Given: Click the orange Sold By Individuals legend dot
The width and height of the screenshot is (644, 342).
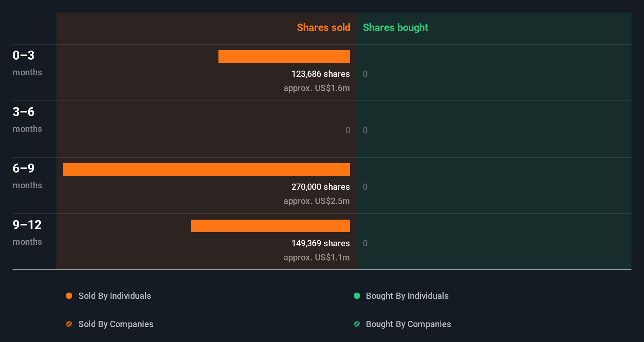Looking at the screenshot, I should point(69,296).
